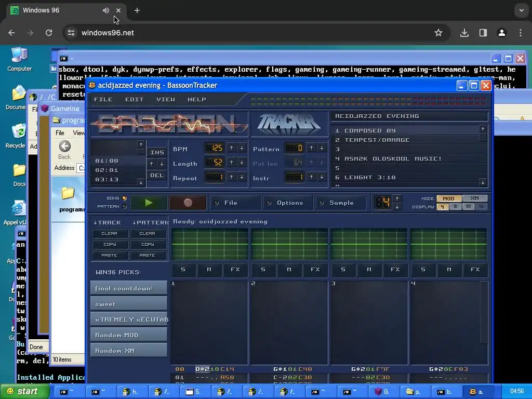
Task: Set display to 4 tracks
Action: (443, 207)
